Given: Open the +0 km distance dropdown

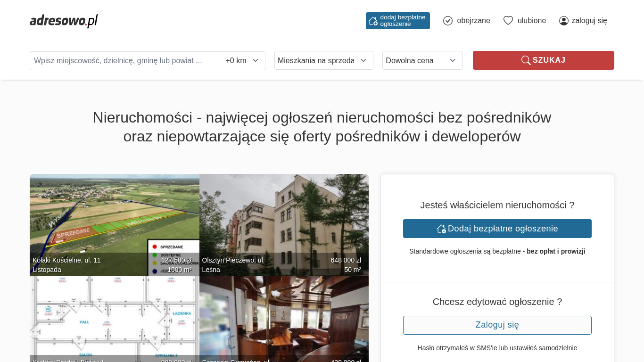Looking at the screenshot, I should click(242, 61).
